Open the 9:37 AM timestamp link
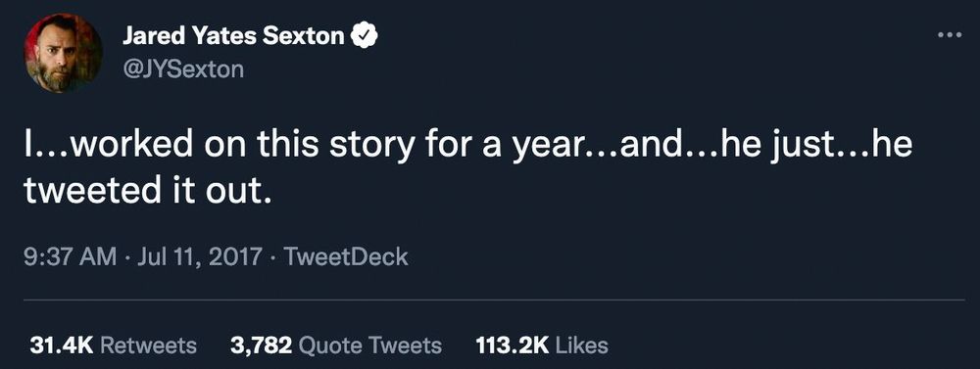Viewport: 980px width, 369px height. click(70, 256)
